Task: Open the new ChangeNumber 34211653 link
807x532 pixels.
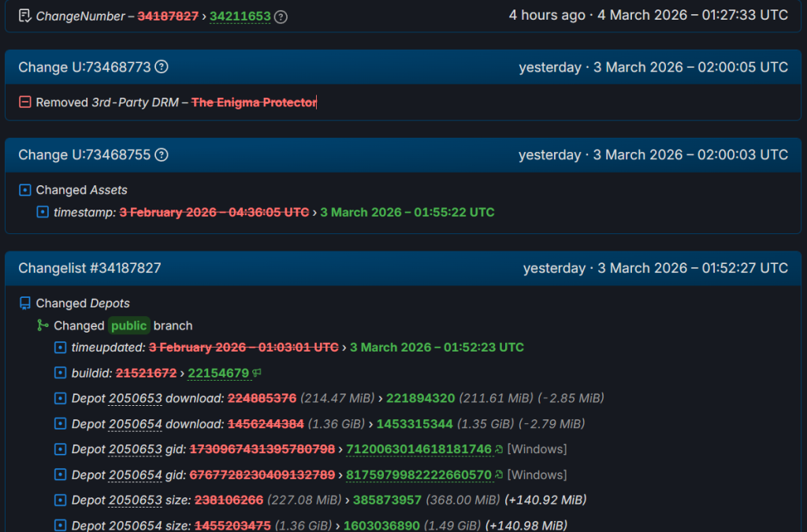Action: coord(240,17)
